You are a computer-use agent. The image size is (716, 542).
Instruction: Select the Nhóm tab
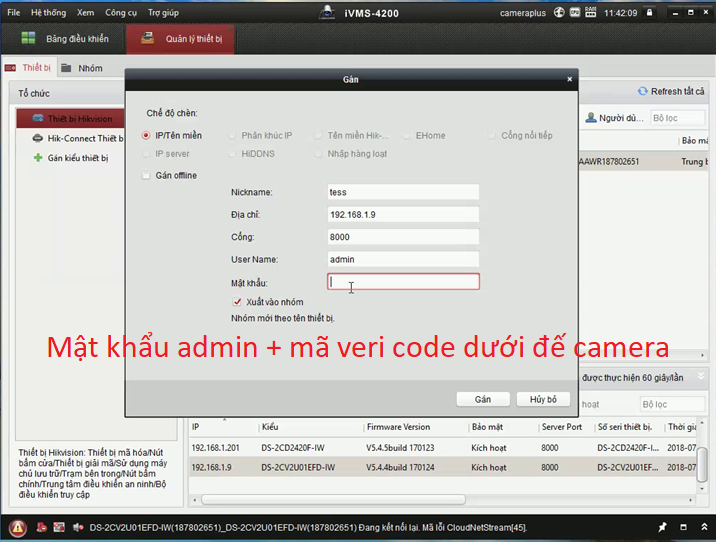(x=82, y=68)
